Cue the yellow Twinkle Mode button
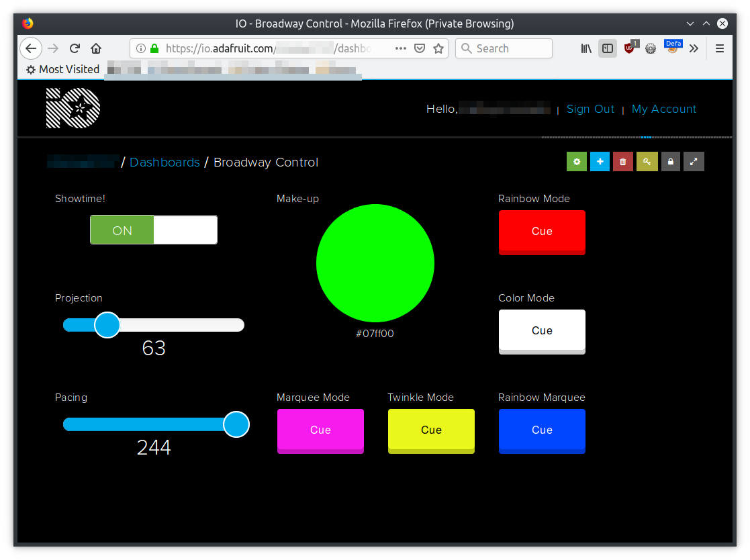The width and height of the screenshot is (750, 560). [431, 431]
